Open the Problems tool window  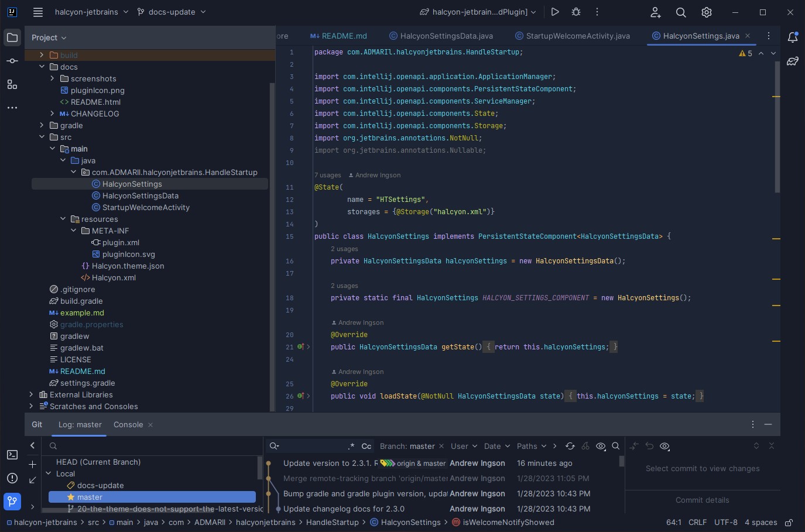12,478
